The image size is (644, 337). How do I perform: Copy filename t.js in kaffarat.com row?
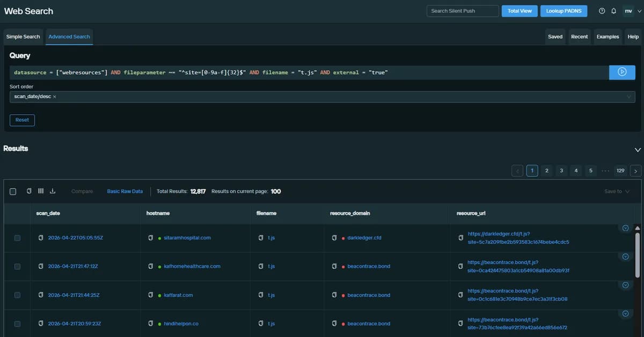[261, 295]
